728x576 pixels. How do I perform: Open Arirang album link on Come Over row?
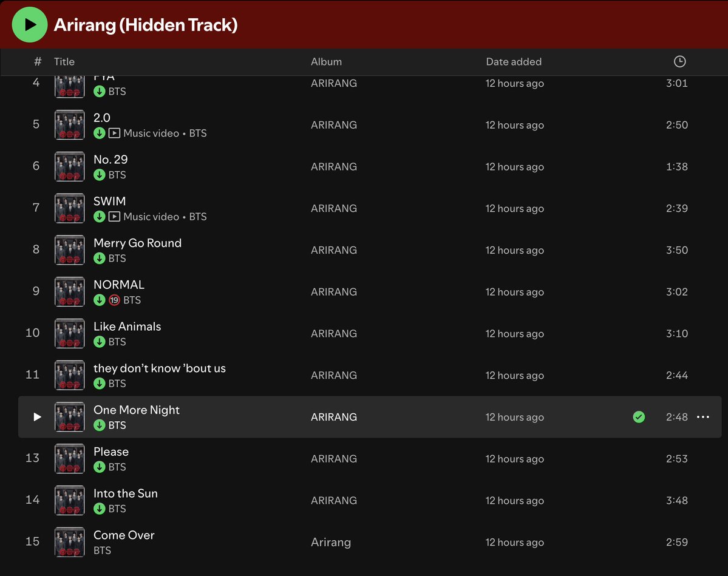coord(330,542)
